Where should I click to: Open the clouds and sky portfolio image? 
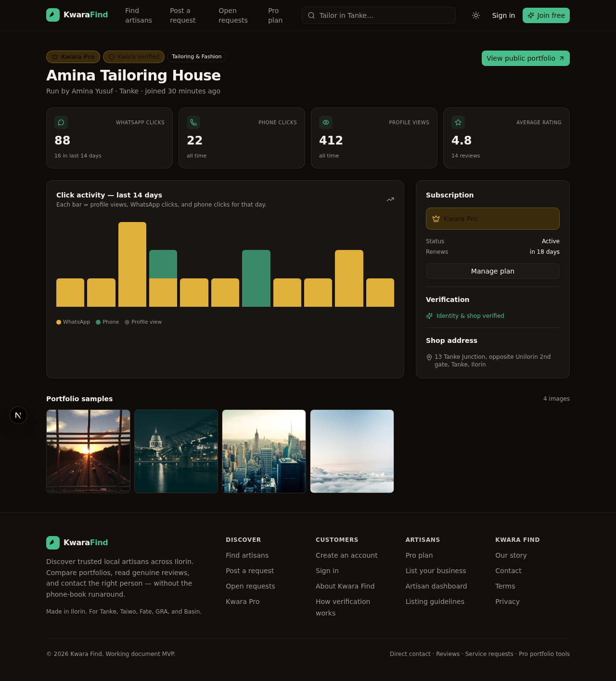pos(352,451)
